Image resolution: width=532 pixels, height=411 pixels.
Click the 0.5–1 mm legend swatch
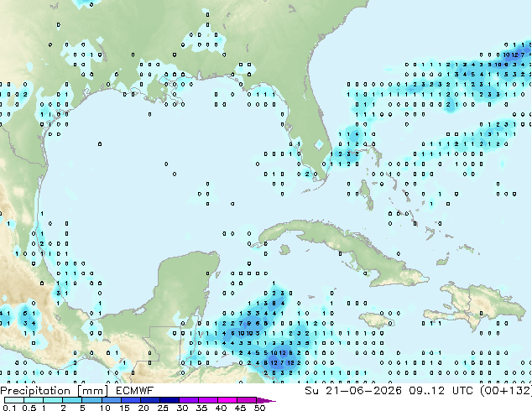tap(34, 400)
